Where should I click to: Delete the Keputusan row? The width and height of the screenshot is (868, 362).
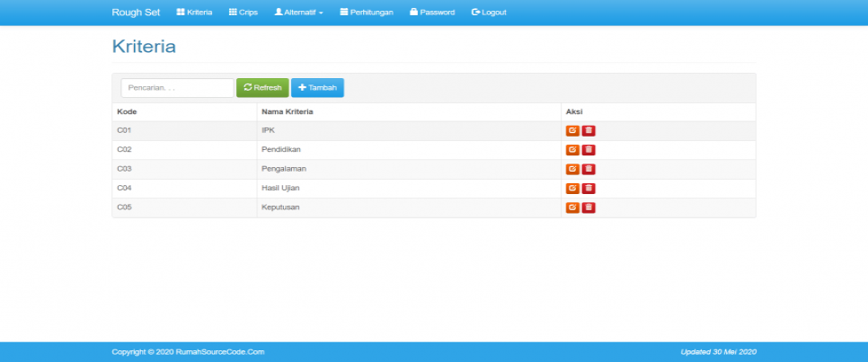[589, 207]
